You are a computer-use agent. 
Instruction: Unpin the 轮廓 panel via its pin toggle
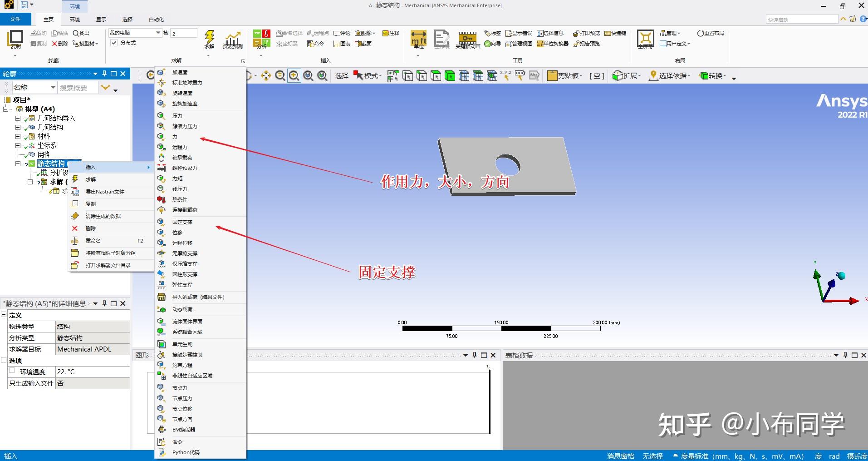click(104, 73)
